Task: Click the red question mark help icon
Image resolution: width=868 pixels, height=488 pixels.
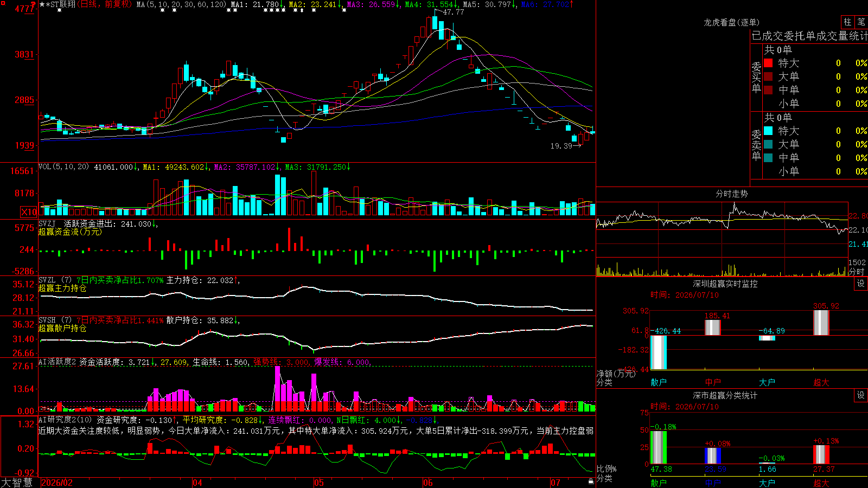Action: [34, 4]
